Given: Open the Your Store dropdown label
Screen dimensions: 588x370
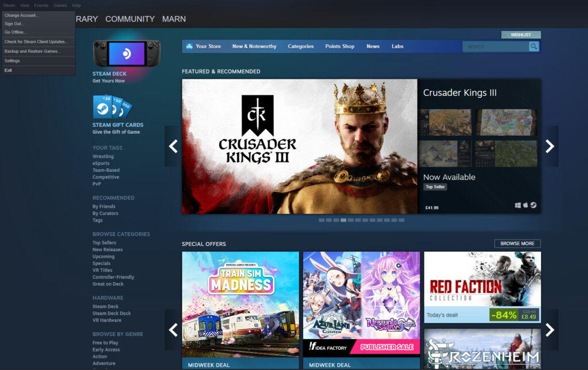Looking at the screenshot, I should pos(208,47).
